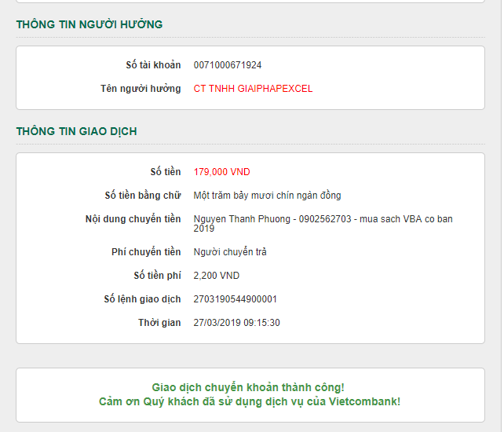Click the amount in words text
504x432 pixels.
point(267,196)
